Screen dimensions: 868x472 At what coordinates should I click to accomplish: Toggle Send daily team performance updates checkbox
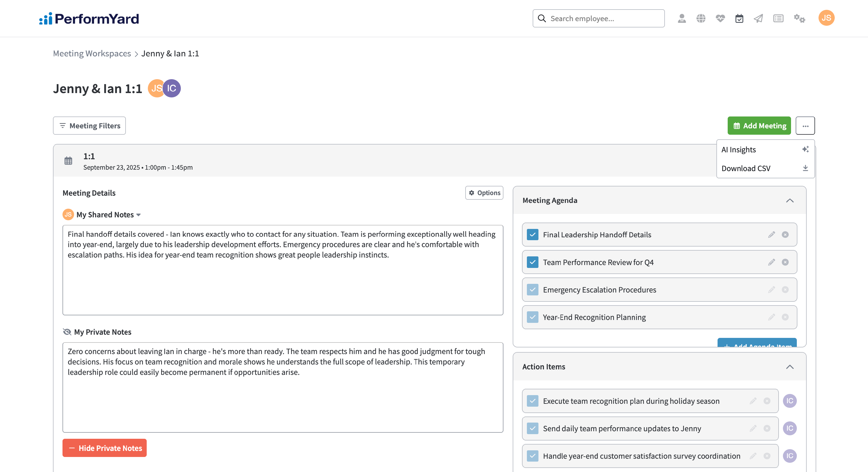pyautogui.click(x=532, y=428)
